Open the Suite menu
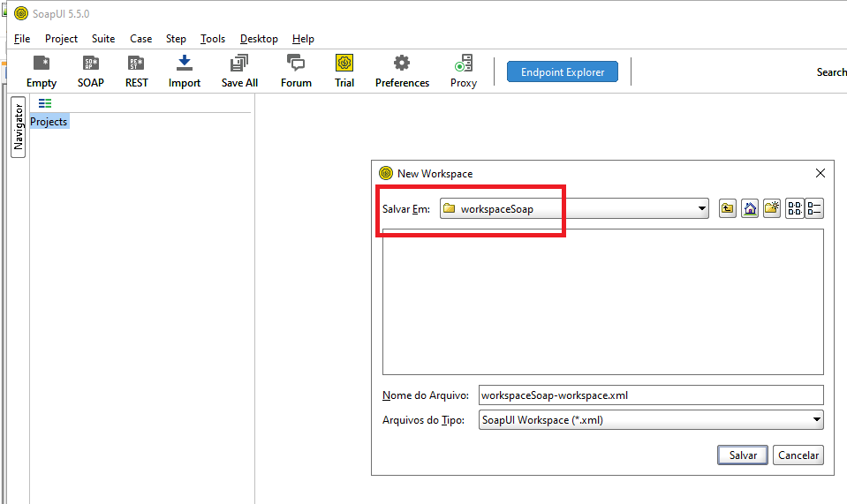The height and width of the screenshot is (504, 847). coord(103,39)
